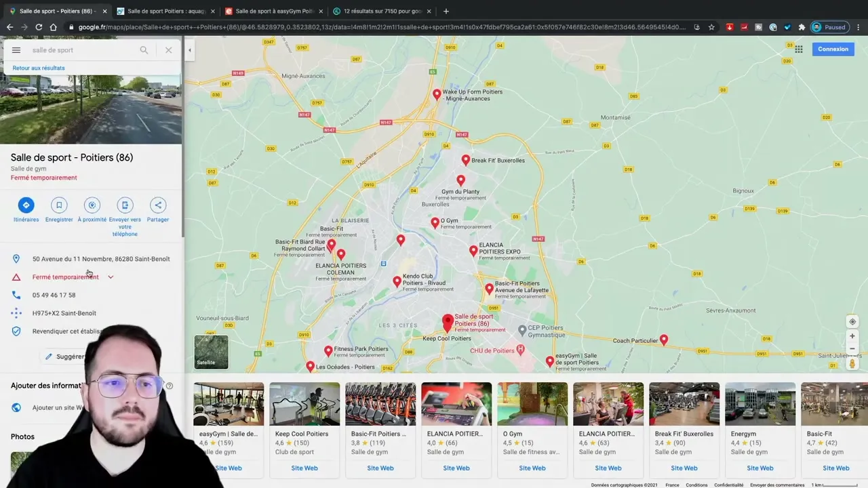The width and height of the screenshot is (868, 488).
Task: Open the Chrome customization three-dot menu
Action: pos(859,27)
